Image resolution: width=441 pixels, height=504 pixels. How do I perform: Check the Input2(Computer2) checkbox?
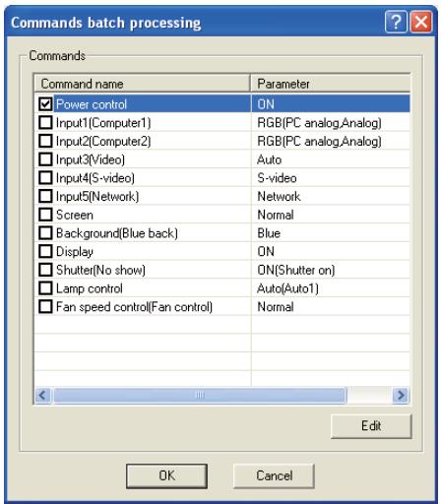[45, 141]
